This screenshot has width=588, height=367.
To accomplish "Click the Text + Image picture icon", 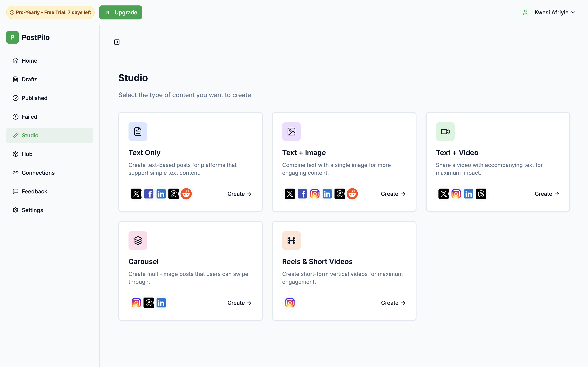I will [x=291, y=132].
